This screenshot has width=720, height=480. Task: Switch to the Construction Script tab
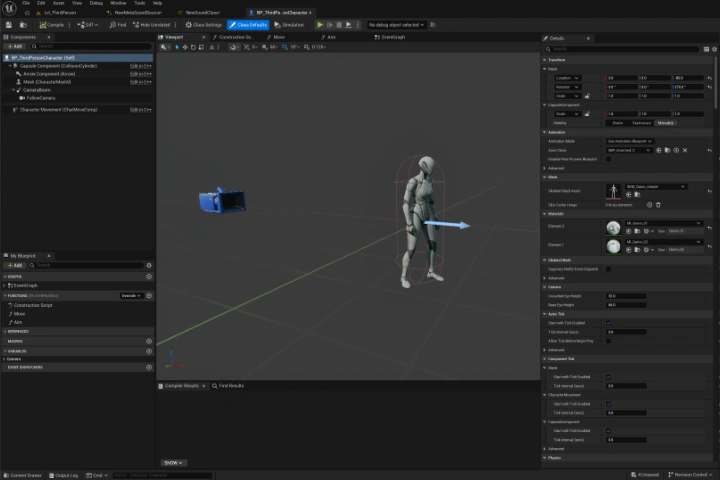[x=233, y=37]
